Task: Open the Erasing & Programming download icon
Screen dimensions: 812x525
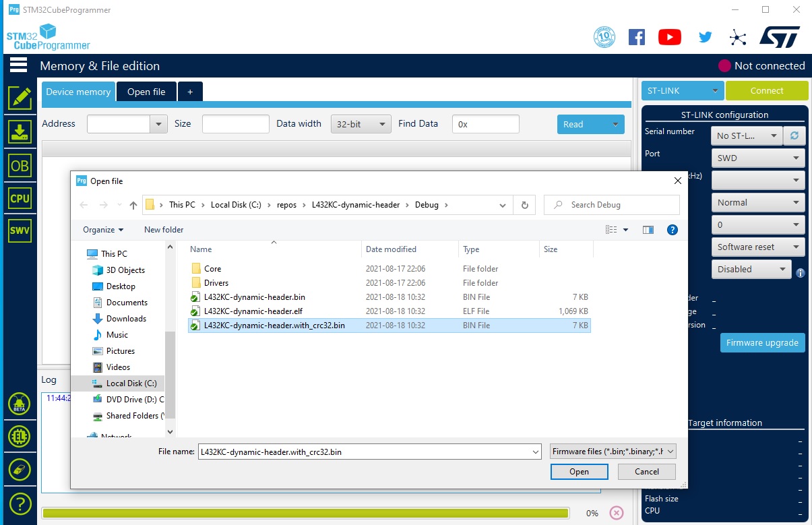Action: 20,131
